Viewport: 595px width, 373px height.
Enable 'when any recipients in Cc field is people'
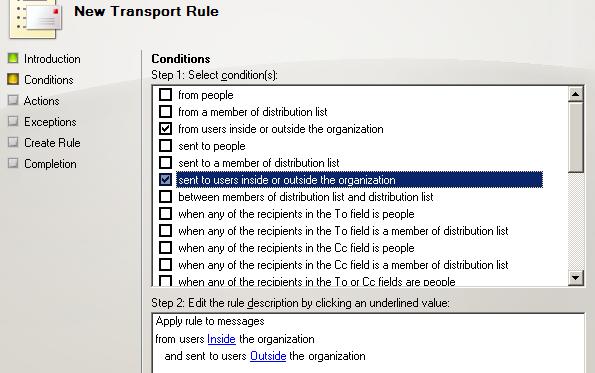point(165,247)
